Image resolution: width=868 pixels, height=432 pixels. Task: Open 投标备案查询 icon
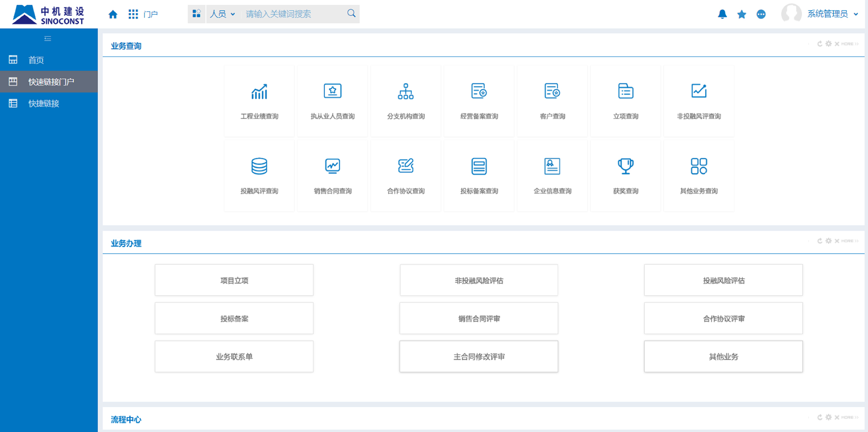click(479, 166)
